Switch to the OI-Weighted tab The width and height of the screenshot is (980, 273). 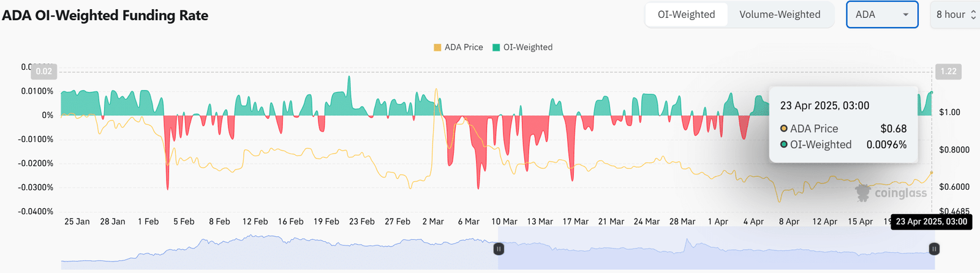(686, 15)
